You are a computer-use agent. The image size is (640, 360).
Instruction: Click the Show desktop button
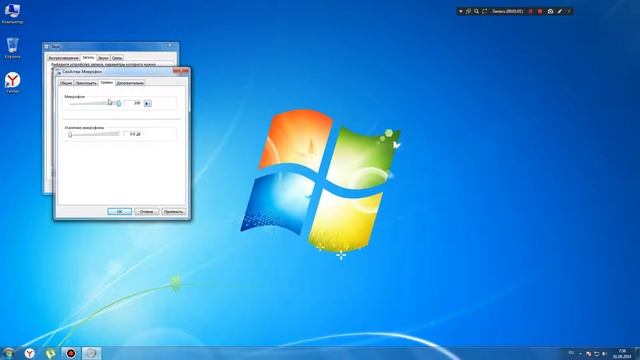[x=637, y=353]
